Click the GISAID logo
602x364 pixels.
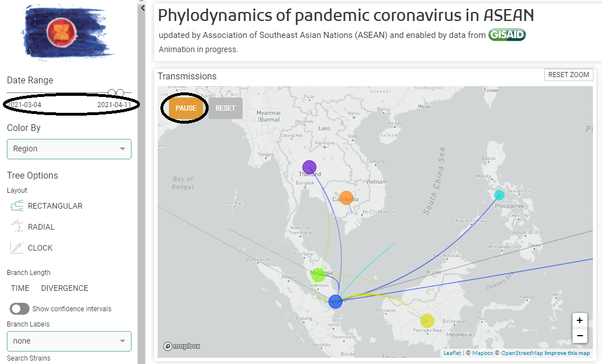click(x=507, y=35)
